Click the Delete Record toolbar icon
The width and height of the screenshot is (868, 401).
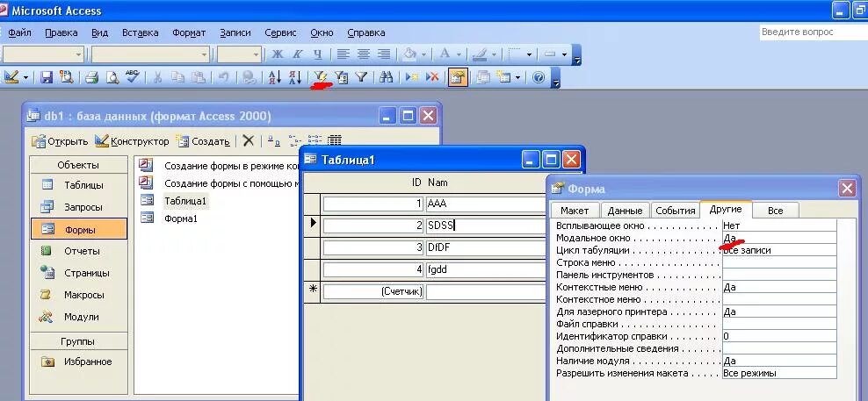coord(432,77)
